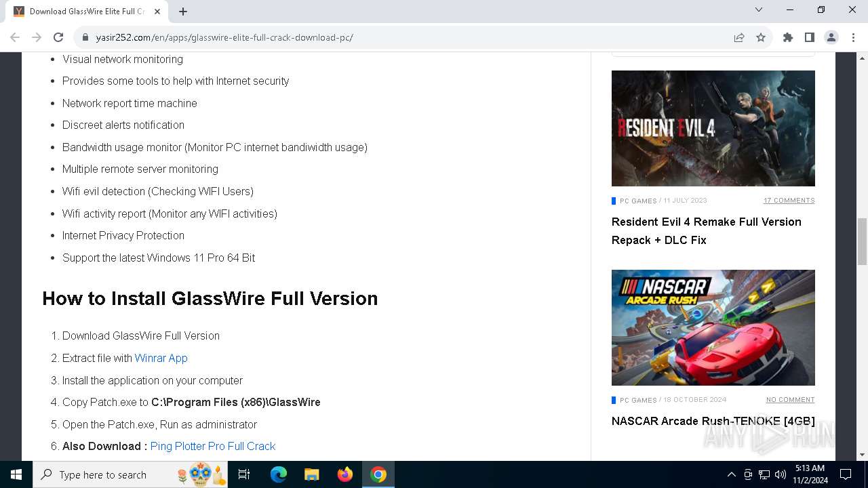
Task: Click the No Comment link
Action: [x=791, y=400]
